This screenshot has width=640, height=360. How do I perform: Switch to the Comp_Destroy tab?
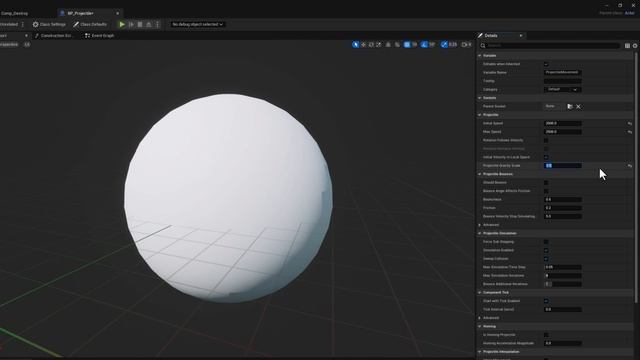(15, 13)
